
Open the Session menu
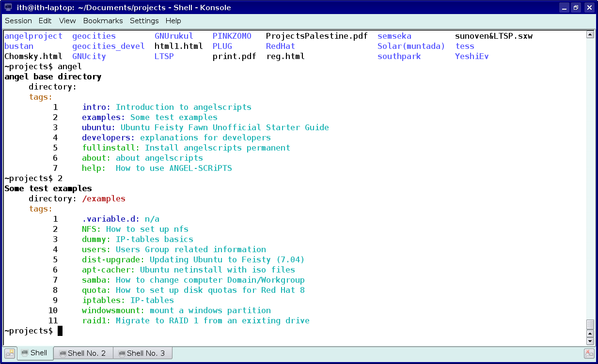[x=18, y=21]
